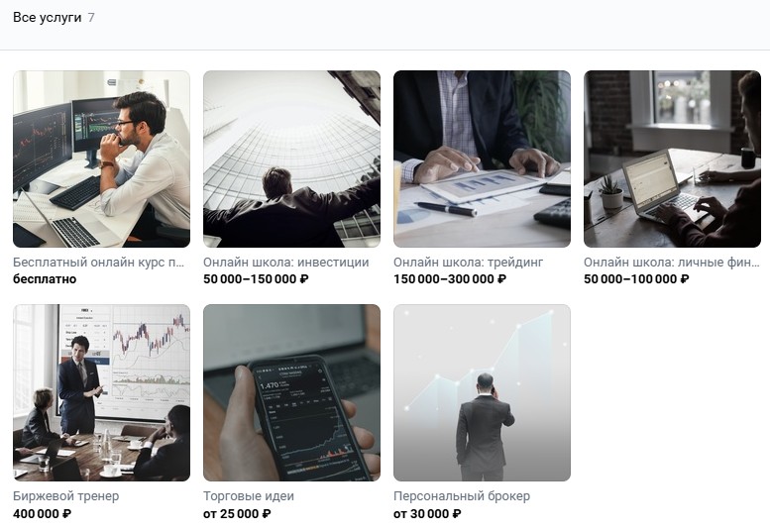
Task: Click the 150 000–300 000 ₽ price
Action: (x=449, y=279)
